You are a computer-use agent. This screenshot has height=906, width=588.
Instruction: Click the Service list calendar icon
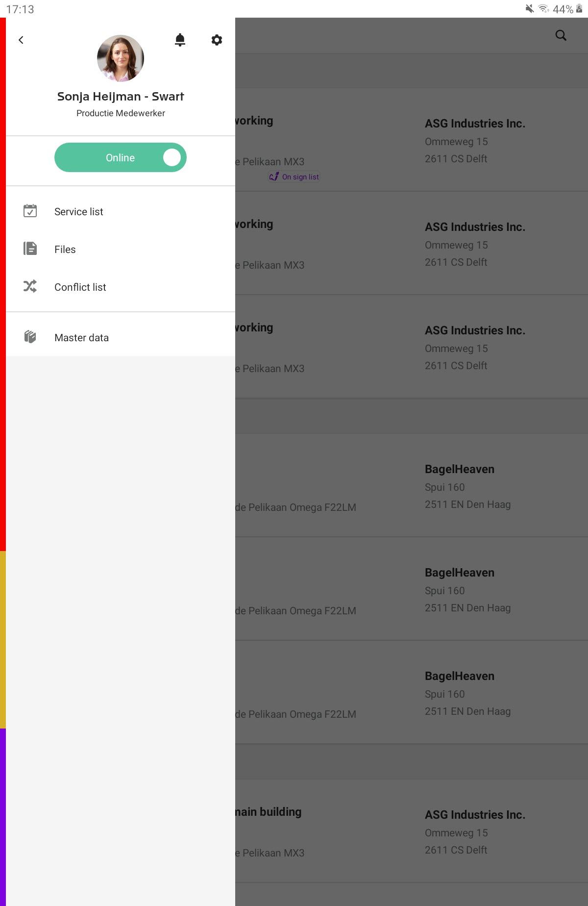30,211
